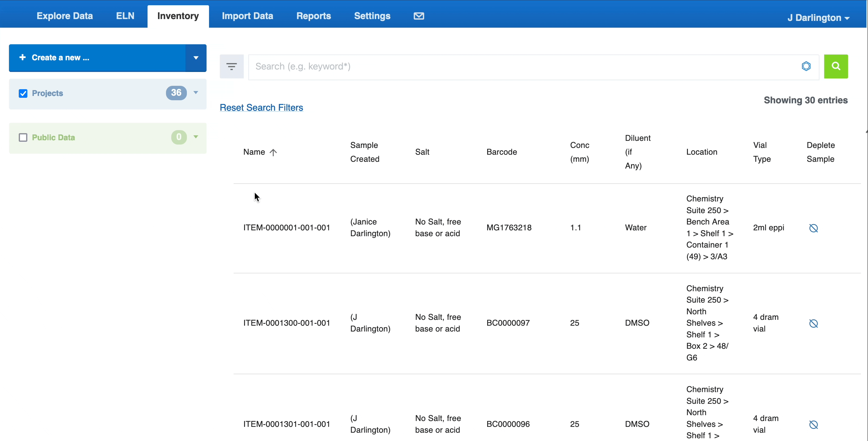
Task: Click the plus icon in Create a new
Action: pyautogui.click(x=22, y=57)
